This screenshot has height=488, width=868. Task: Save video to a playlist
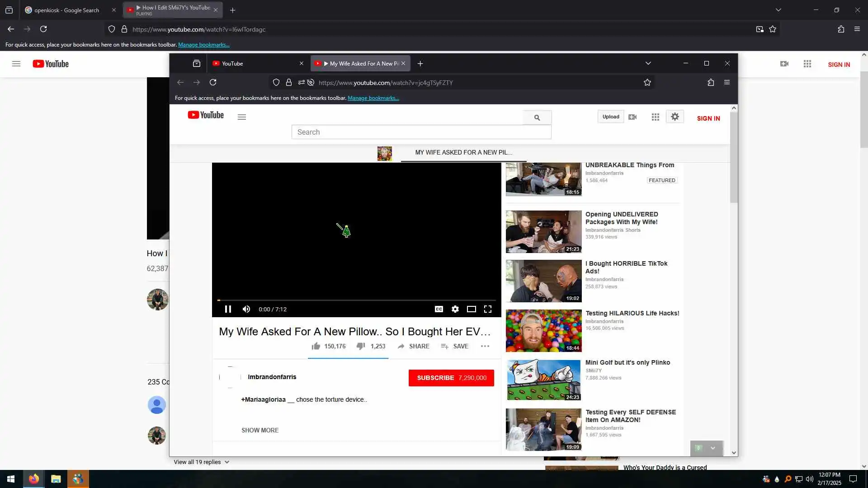(x=454, y=346)
